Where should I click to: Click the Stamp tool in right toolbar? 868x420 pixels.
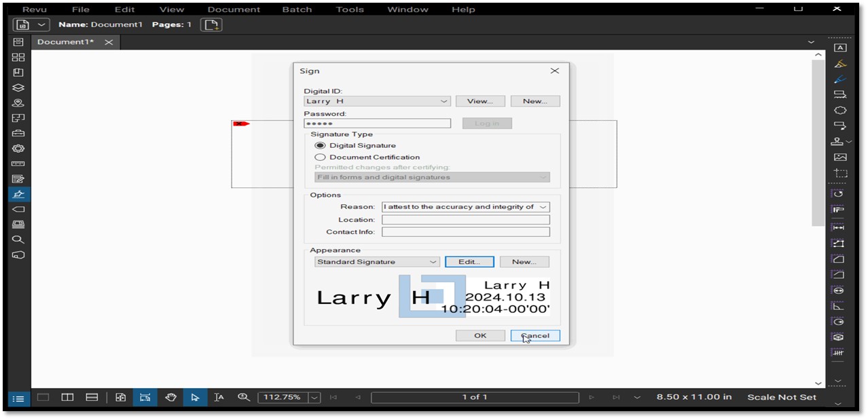(838, 141)
